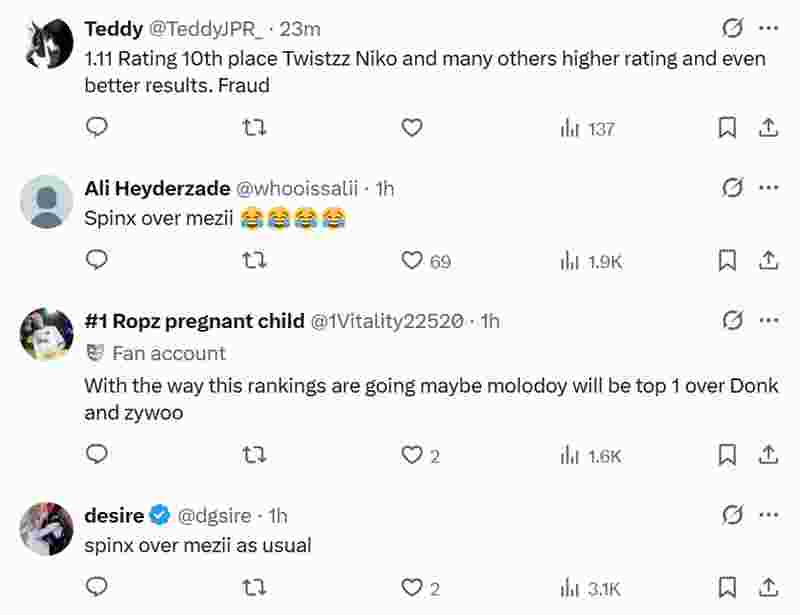This screenshot has width=800, height=615.
Task: Open Ali Heyderzade's profile name
Action: (x=157, y=188)
